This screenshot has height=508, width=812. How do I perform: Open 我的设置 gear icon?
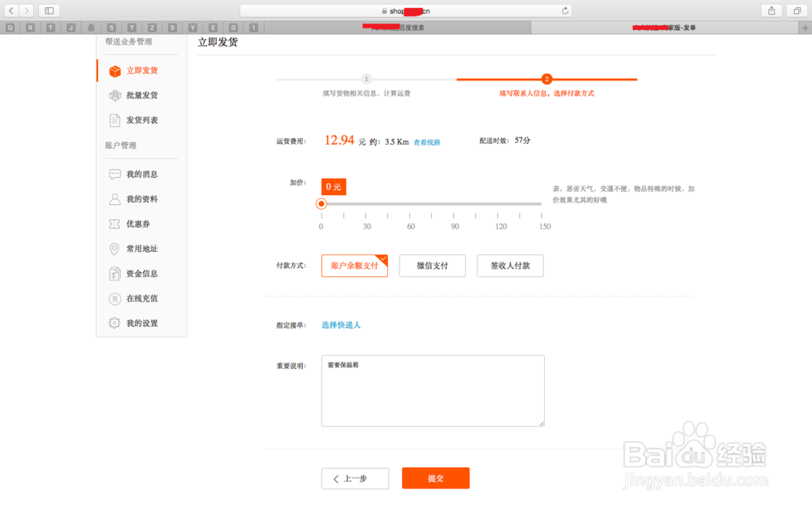(114, 323)
